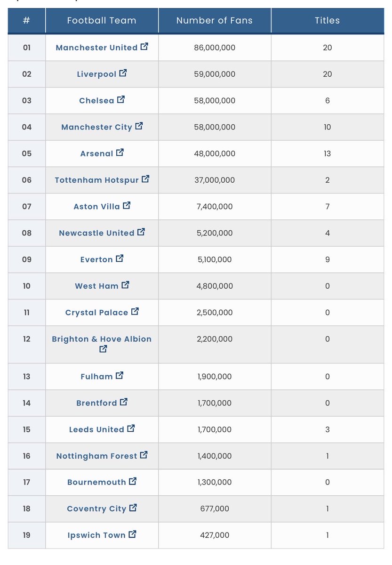Visit the Nottingham Forest link
The width and height of the screenshot is (392, 565).
pos(96,456)
